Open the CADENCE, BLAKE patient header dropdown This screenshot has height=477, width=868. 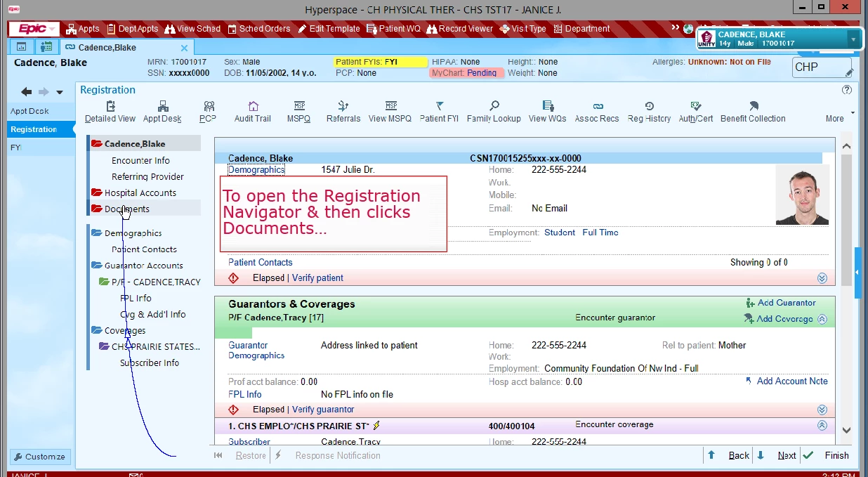click(x=854, y=39)
